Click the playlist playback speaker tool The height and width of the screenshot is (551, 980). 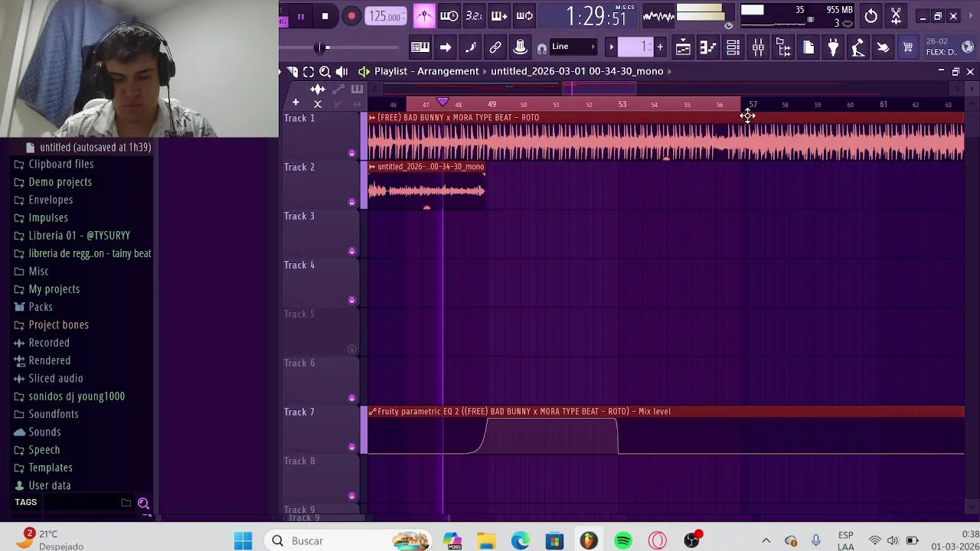click(342, 71)
